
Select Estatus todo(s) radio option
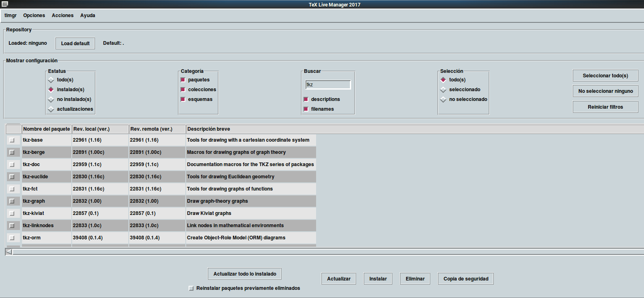(51, 80)
